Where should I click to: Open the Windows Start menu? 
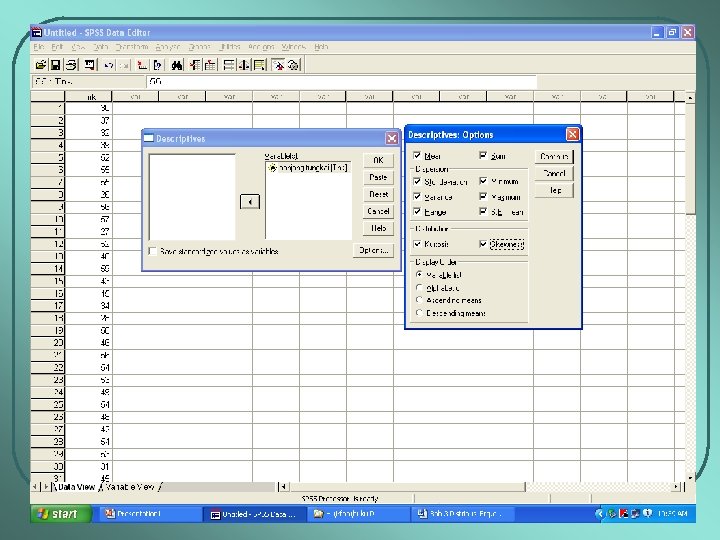pos(57,514)
